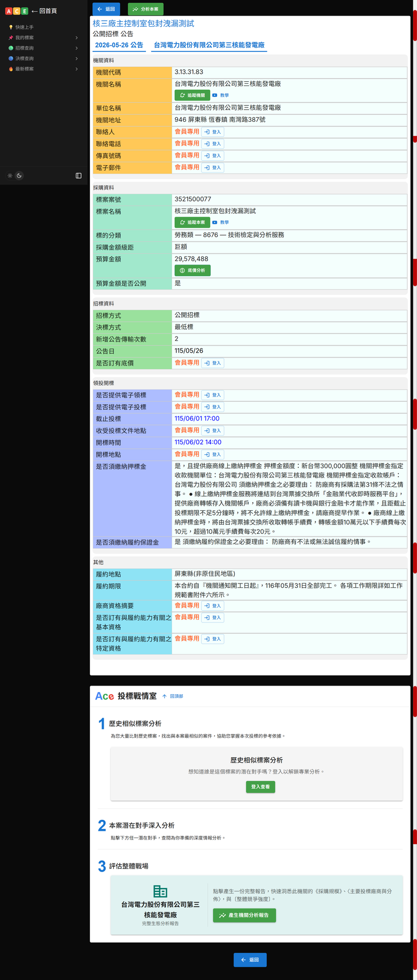
Task: Click 登入 in the 聯絡人 row
Action: (x=213, y=132)
